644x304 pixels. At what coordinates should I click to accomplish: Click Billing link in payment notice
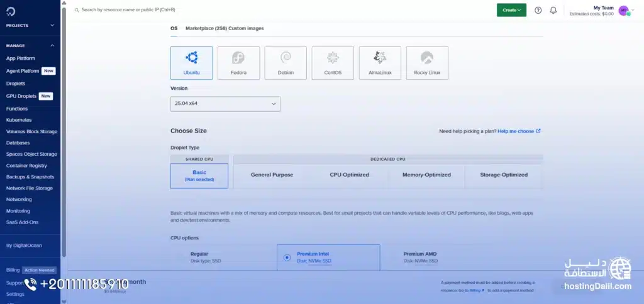[x=477, y=290]
